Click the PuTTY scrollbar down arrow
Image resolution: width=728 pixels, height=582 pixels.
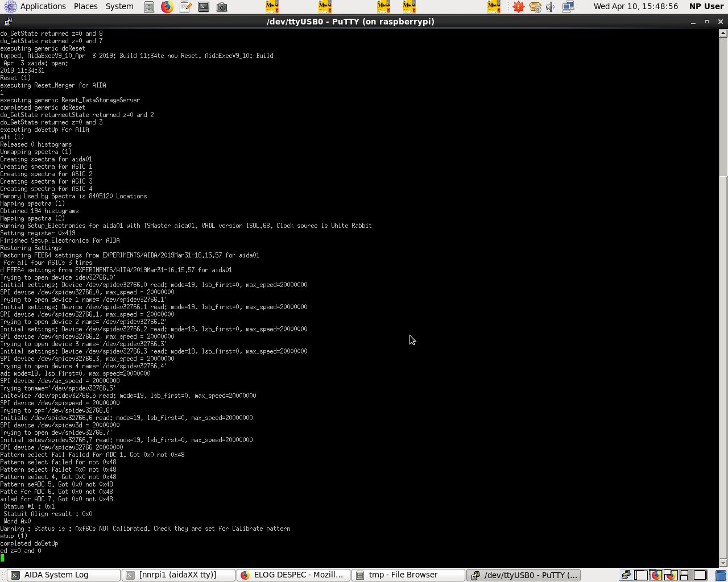pos(723,562)
